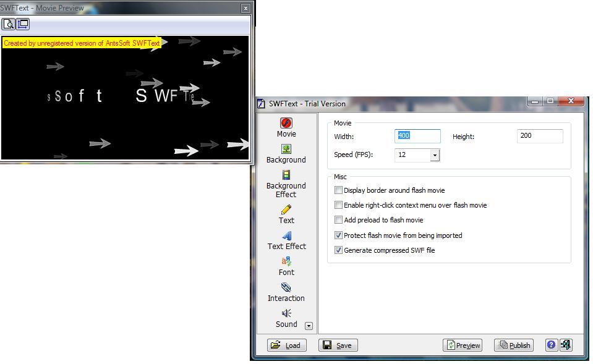The image size is (593, 364).
Task: Open SWFText help
Action: [550, 345]
